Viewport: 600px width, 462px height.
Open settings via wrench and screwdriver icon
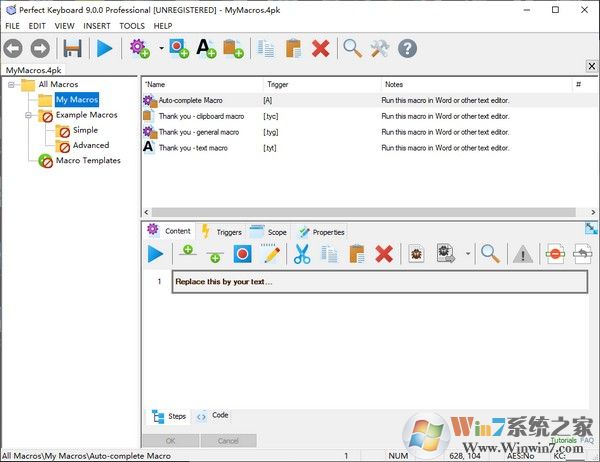pos(380,48)
